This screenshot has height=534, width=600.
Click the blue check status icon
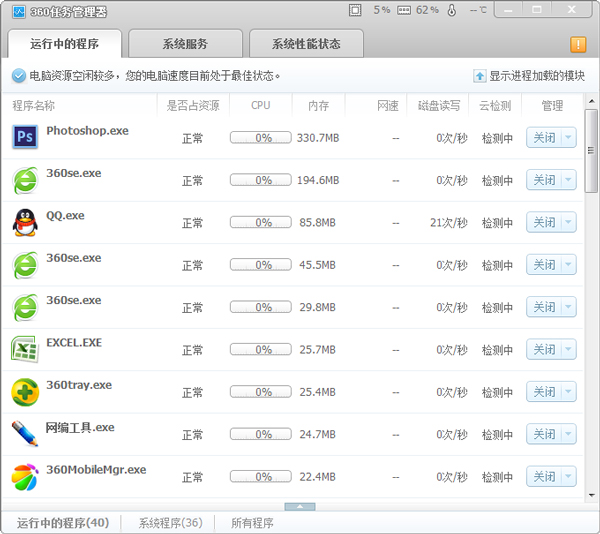18,76
